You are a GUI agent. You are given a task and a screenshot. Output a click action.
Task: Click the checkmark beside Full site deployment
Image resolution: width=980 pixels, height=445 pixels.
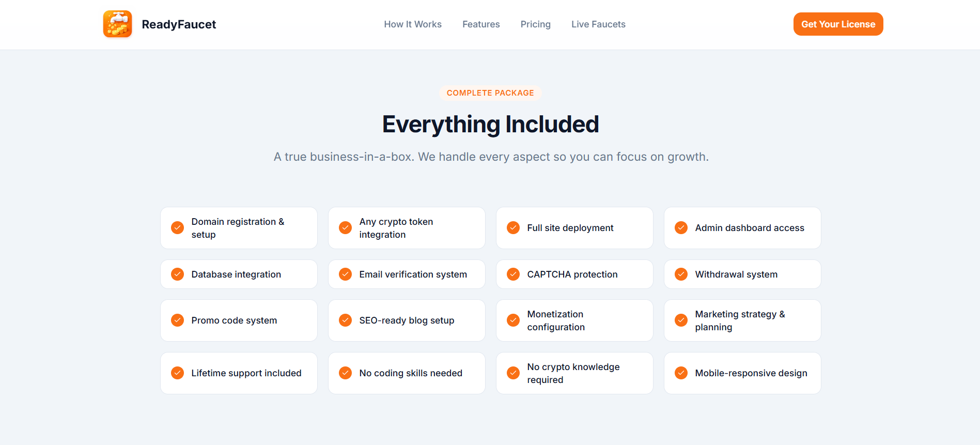[x=513, y=227]
